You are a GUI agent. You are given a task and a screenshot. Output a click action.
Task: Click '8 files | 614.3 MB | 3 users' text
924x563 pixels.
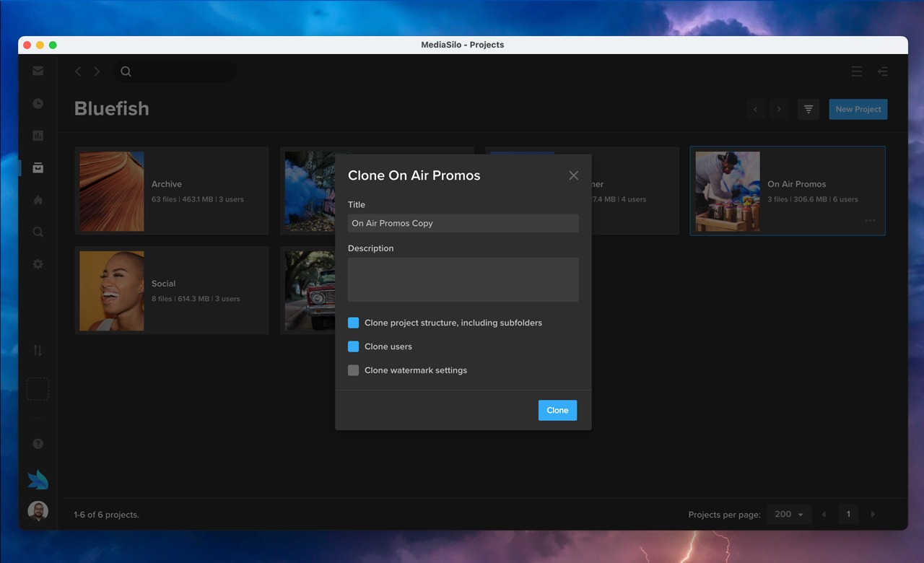(x=196, y=299)
